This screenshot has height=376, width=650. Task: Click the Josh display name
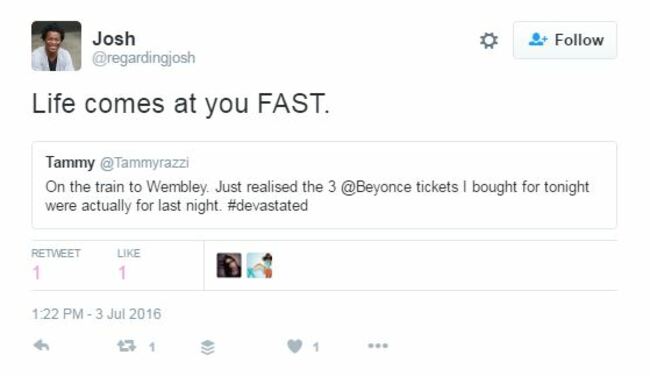[114, 39]
